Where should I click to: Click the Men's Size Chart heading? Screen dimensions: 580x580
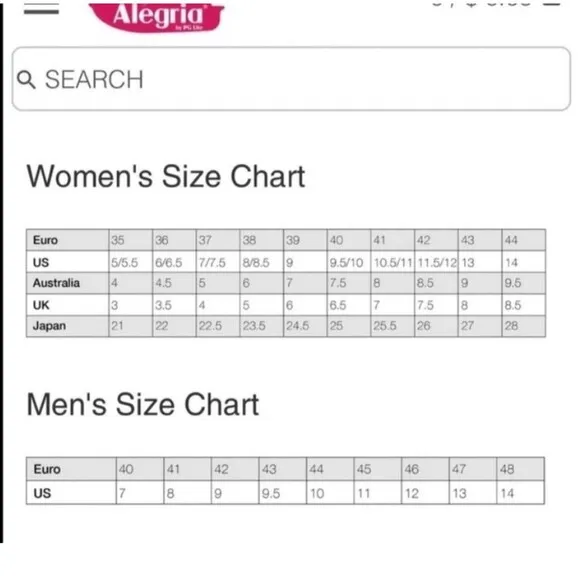pos(143,404)
